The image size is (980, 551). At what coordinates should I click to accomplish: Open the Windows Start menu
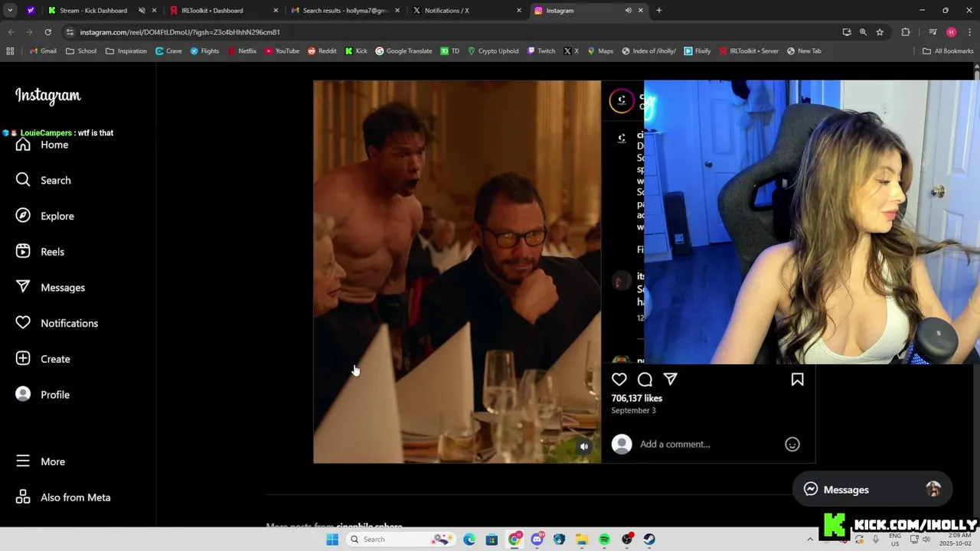(332, 540)
